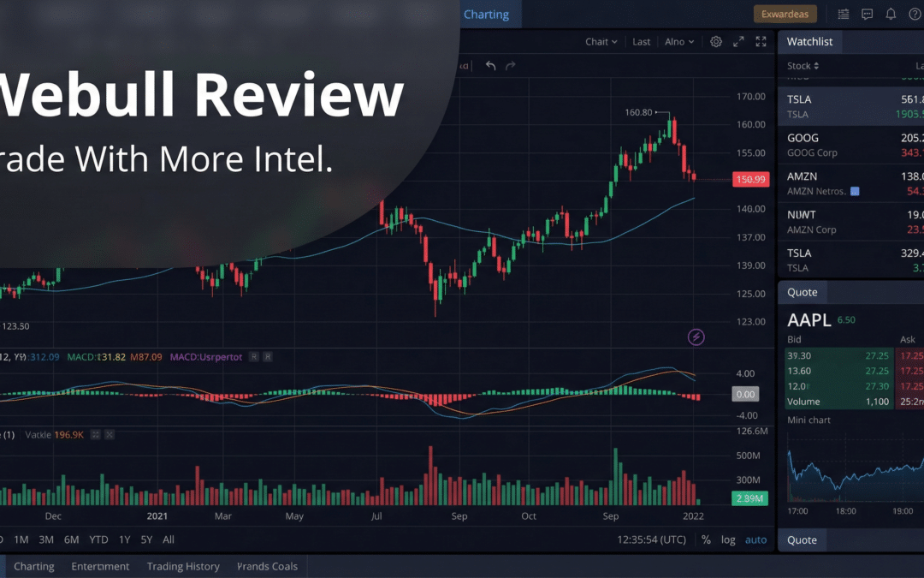Viewport: 924px width, 578px height.
Task: Close the volume indicator pane icon
Action: (109, 435)
